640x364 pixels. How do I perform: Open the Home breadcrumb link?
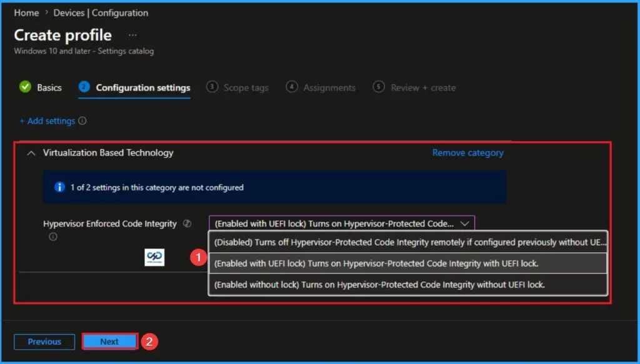(x=26, y=13)
